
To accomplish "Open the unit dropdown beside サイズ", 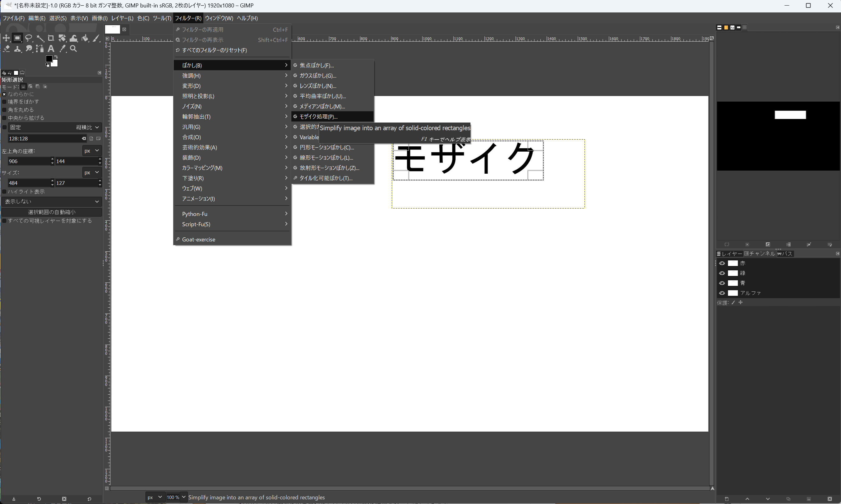I will 92,172.
